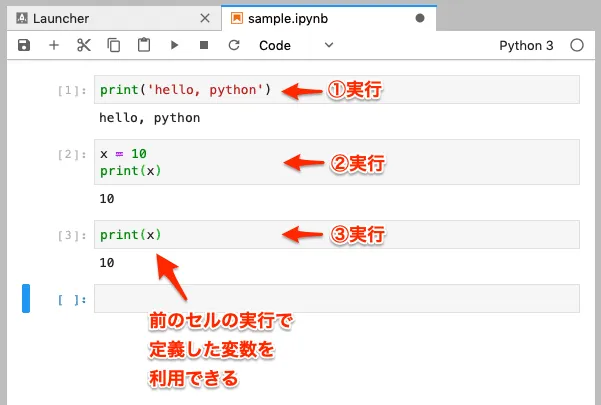Image resolution: width=601 pixels, height=405 pixels.
Task: Click into cell containing print('hello, python')
Action: 337,90
